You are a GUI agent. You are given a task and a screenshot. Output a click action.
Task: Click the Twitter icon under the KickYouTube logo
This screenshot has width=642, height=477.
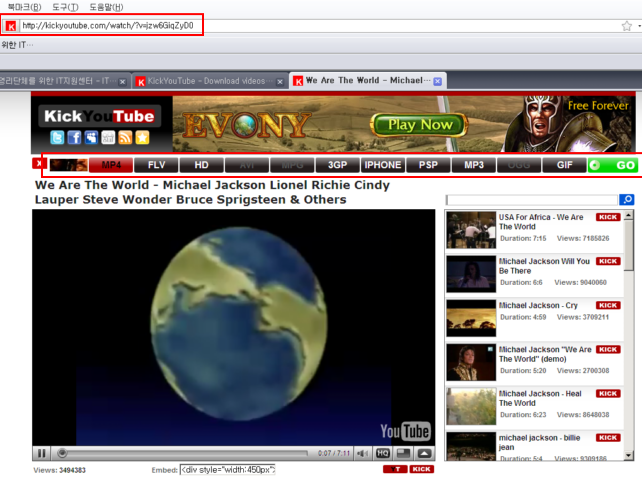[57, 138]
